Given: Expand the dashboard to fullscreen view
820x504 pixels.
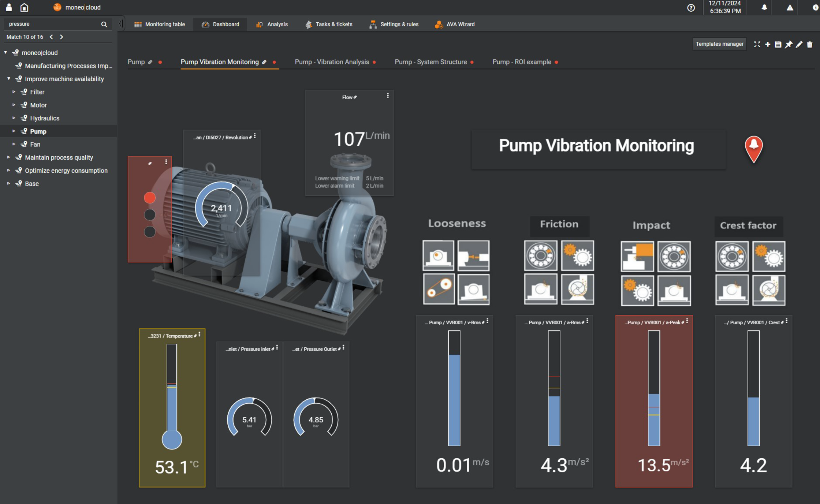Looking at the screenshot, I should tap(757, 44).
